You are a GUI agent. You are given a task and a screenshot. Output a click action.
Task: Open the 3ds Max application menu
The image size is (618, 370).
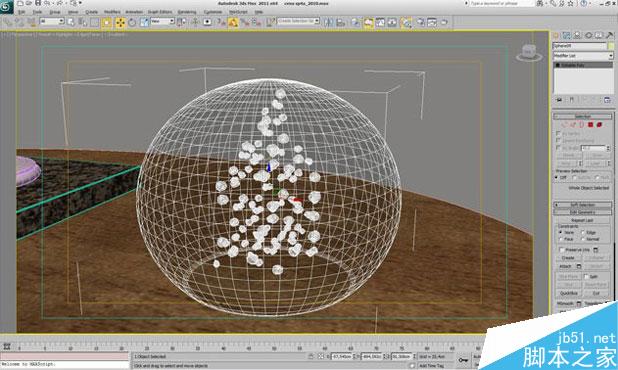(x=6, y=6)
